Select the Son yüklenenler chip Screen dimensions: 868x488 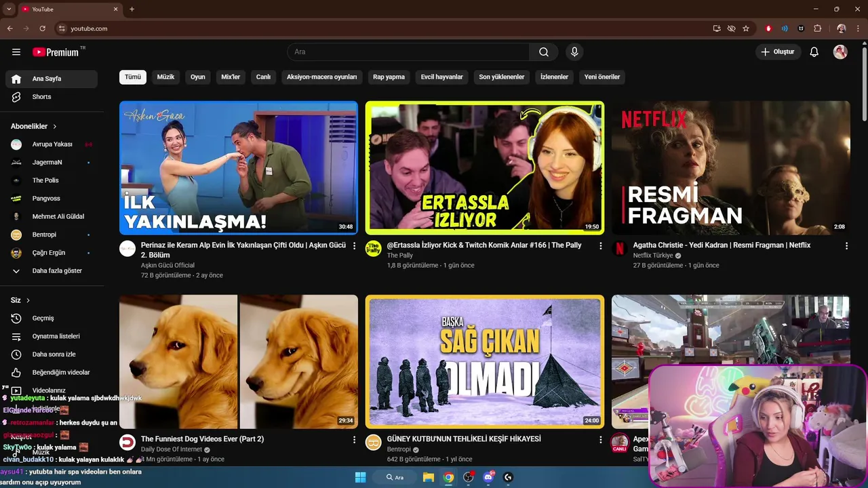point(502,77)
